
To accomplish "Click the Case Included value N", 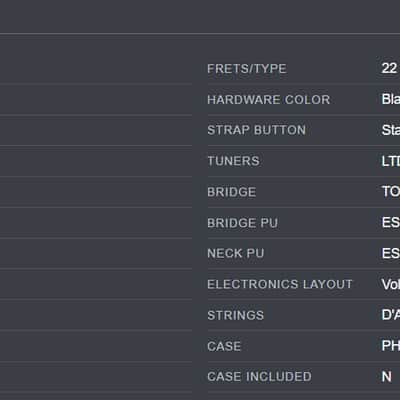I will (x=387, y=377).
